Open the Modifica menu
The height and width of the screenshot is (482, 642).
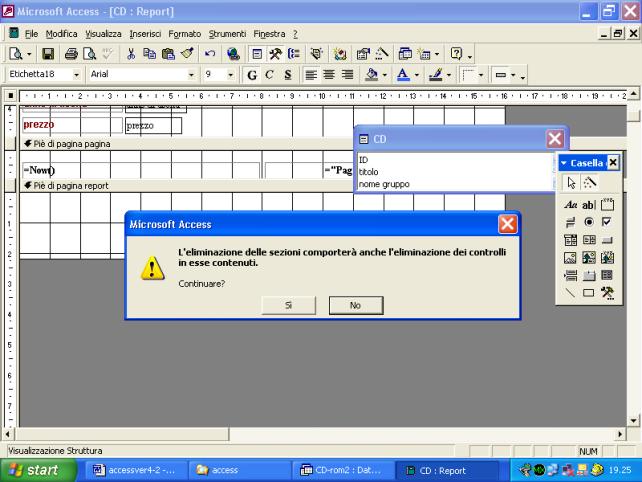click(61, 34)
